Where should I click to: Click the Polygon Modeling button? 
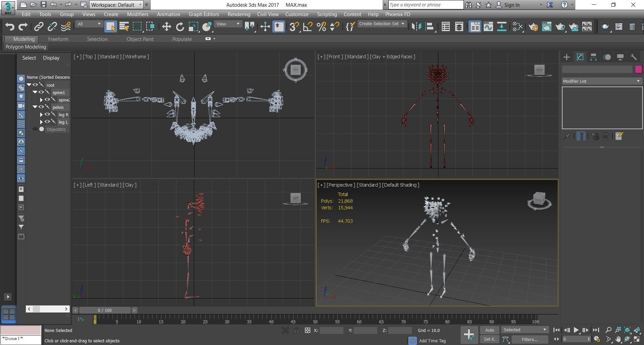pos(26,47)
